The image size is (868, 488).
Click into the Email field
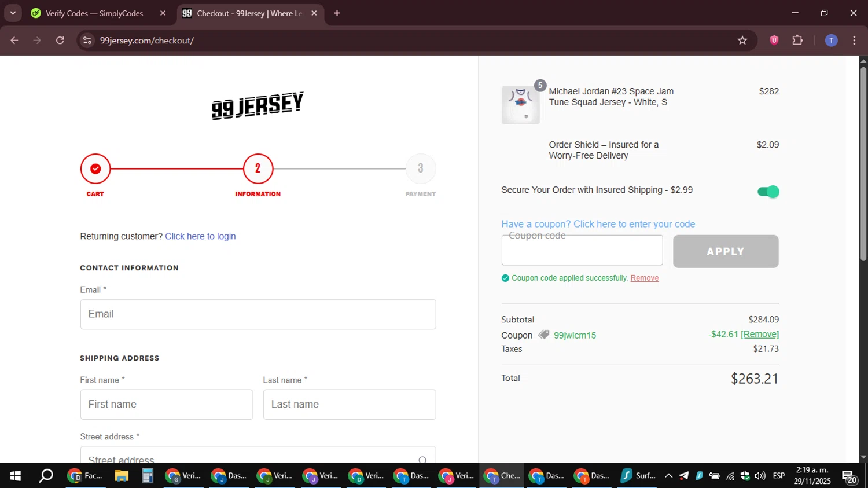pos(258,314)
